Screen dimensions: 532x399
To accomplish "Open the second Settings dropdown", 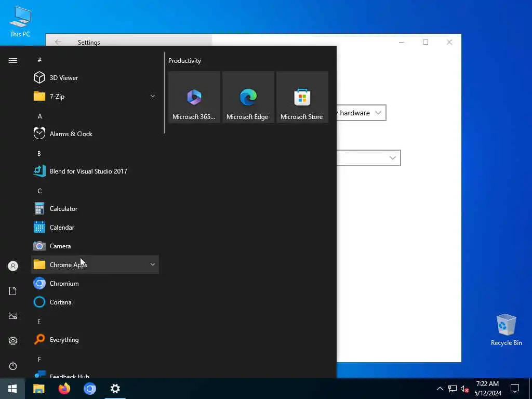I will pos(368,158).
